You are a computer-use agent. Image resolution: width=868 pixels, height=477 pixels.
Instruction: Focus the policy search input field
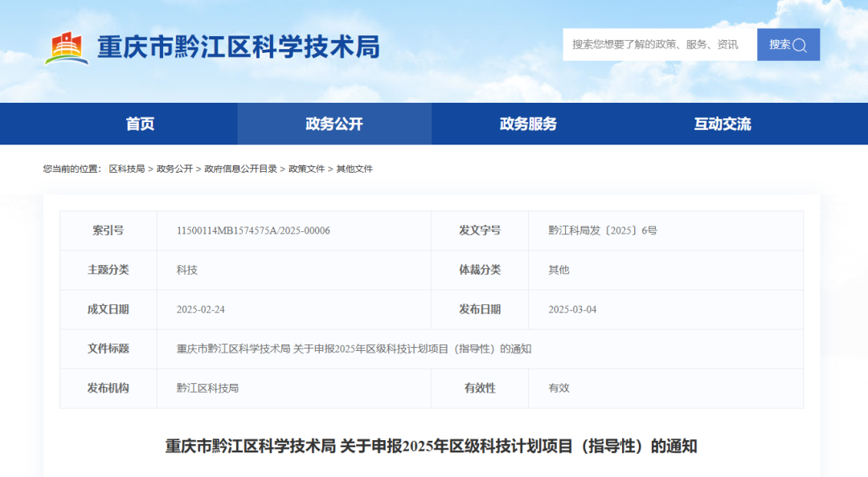coord(660,45)
